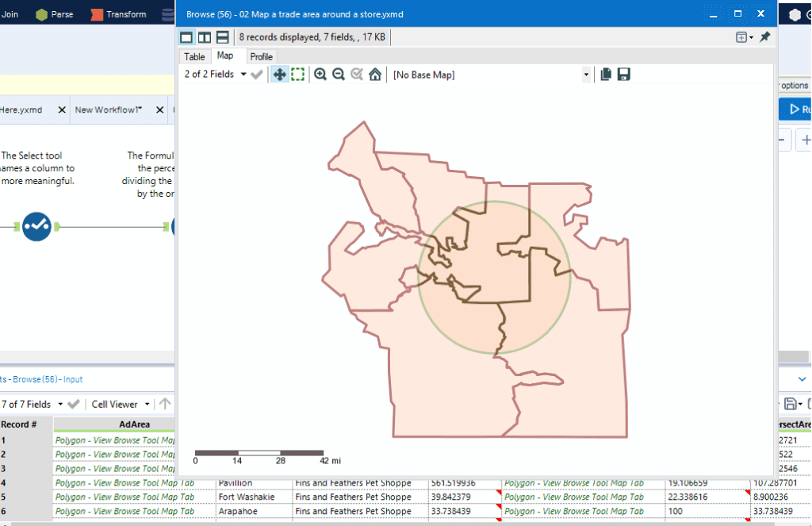
Task: Copy map to clipboard icon
Action: [606, 75]
